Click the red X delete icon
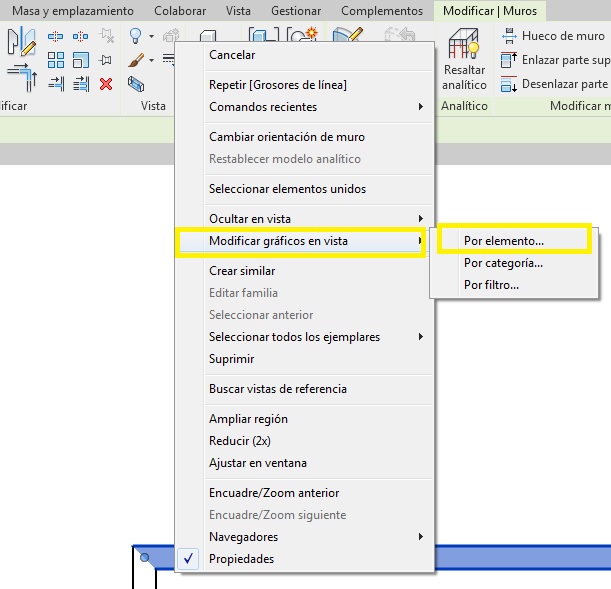The height and width of the screenshot is (589, 611). click(x=106, y=83)
